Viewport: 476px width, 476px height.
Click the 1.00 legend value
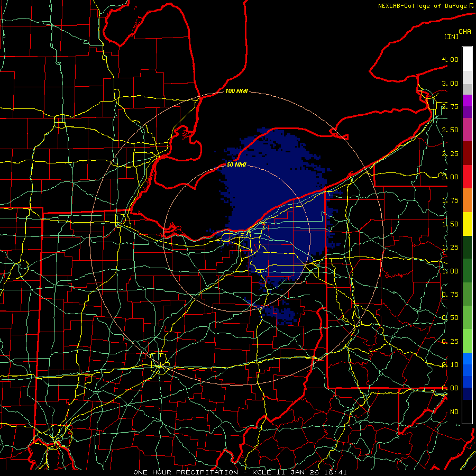pos(450,271)
